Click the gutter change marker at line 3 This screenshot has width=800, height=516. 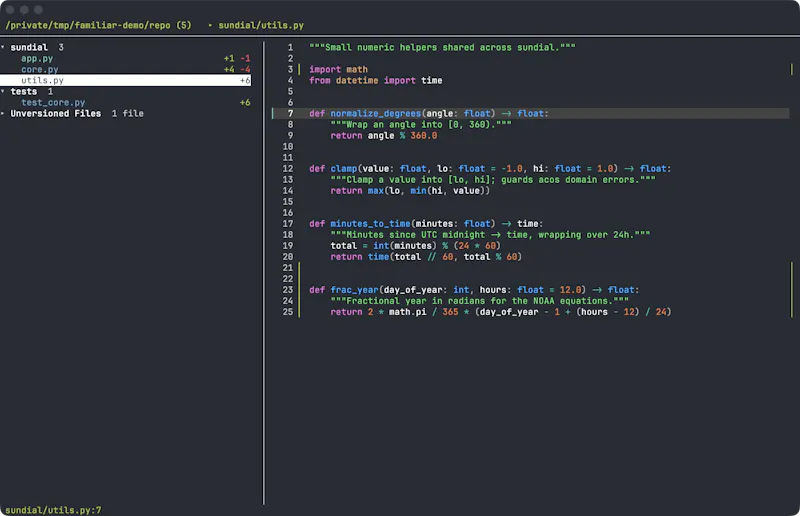pyautogui.click(x=299, y=69)
